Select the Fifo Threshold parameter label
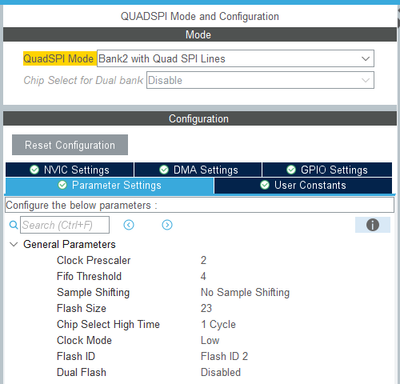Screen dimensions: 400x384 pos(89,276)
